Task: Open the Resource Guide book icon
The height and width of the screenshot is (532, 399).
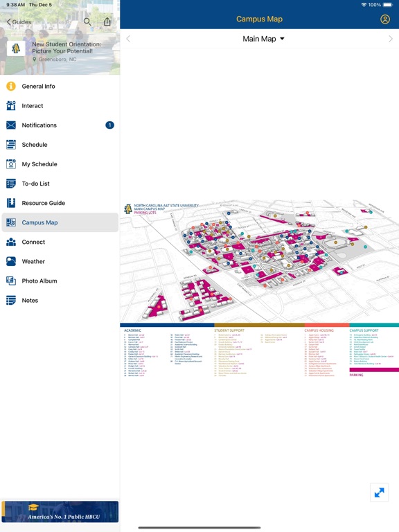Action: 11,203
